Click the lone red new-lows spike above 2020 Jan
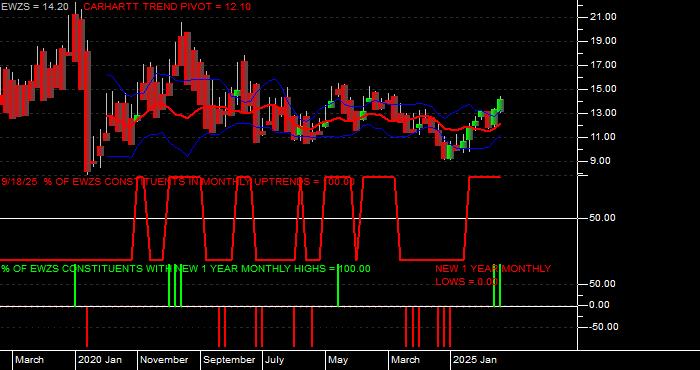This screenshot has width=700, height=370. point(87,326)
